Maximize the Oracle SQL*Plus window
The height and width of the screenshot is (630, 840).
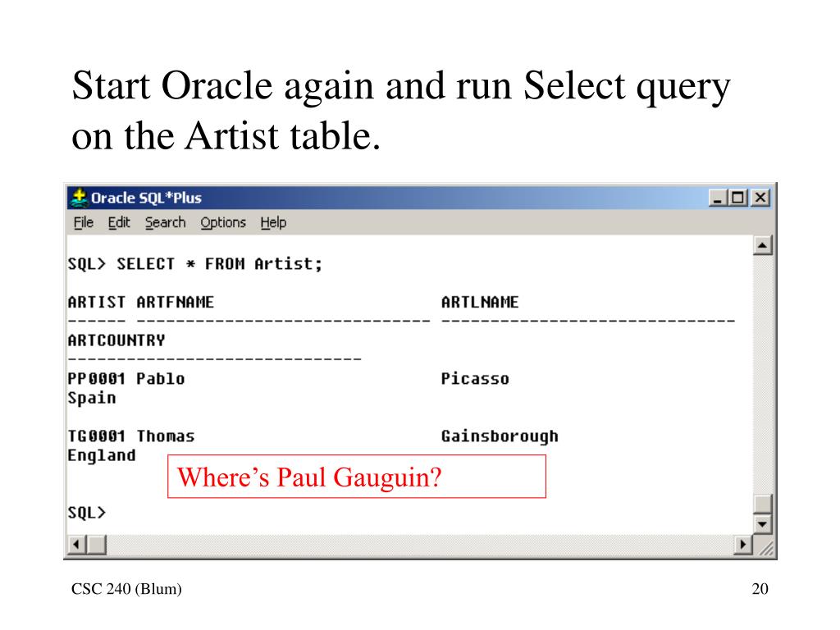737,198
